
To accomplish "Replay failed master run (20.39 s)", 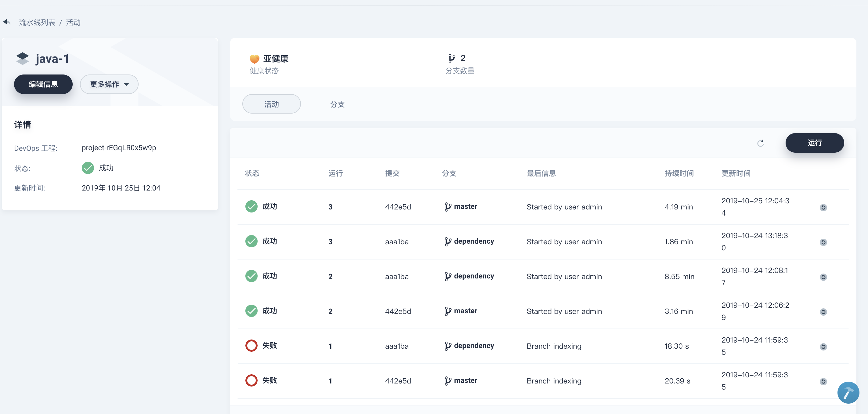I will point(823,381).
